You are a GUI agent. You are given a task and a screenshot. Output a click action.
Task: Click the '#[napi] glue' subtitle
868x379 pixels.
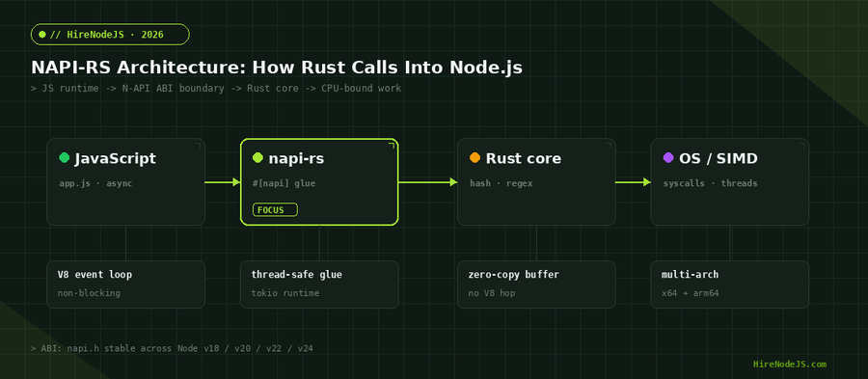point(284,183)
